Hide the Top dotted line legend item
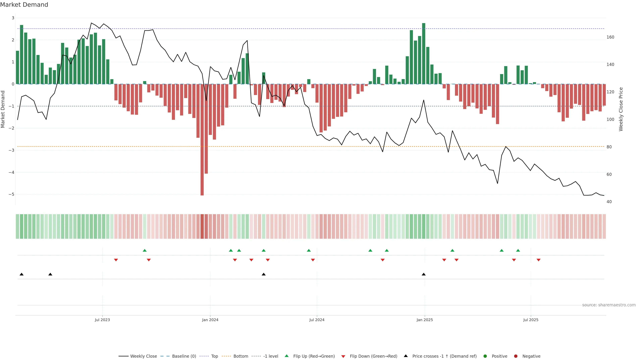The height and width of the screenshot is (362, 644). pyautogui.click(x=214, y=356)
